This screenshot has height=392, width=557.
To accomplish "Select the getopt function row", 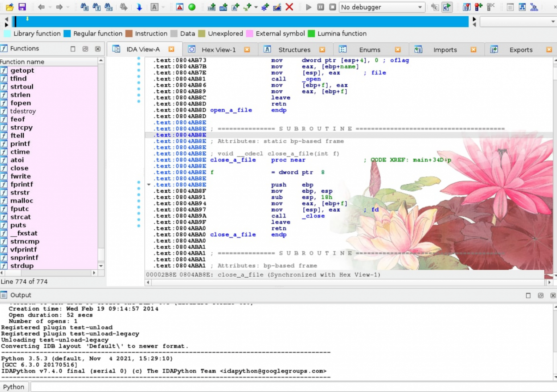I will pos(49,70).
